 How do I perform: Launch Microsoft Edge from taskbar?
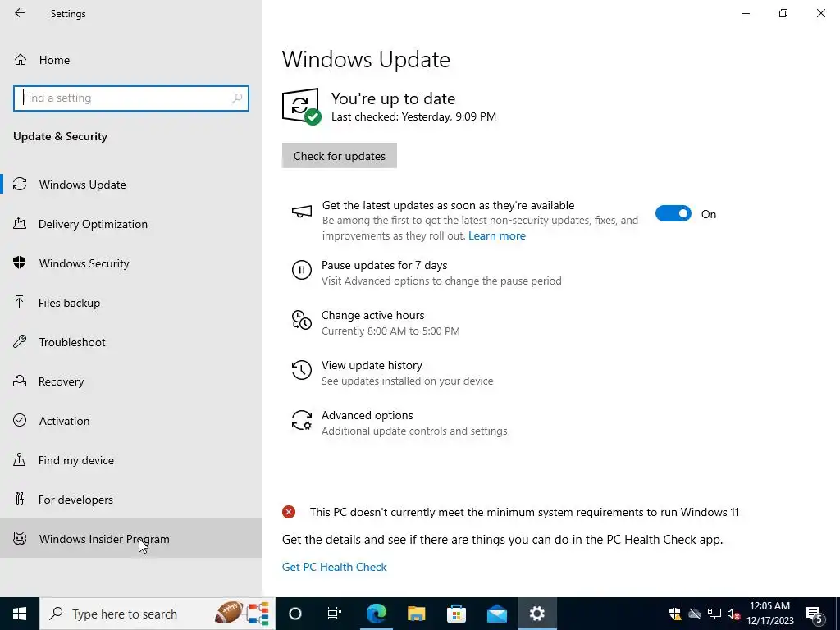377,614
